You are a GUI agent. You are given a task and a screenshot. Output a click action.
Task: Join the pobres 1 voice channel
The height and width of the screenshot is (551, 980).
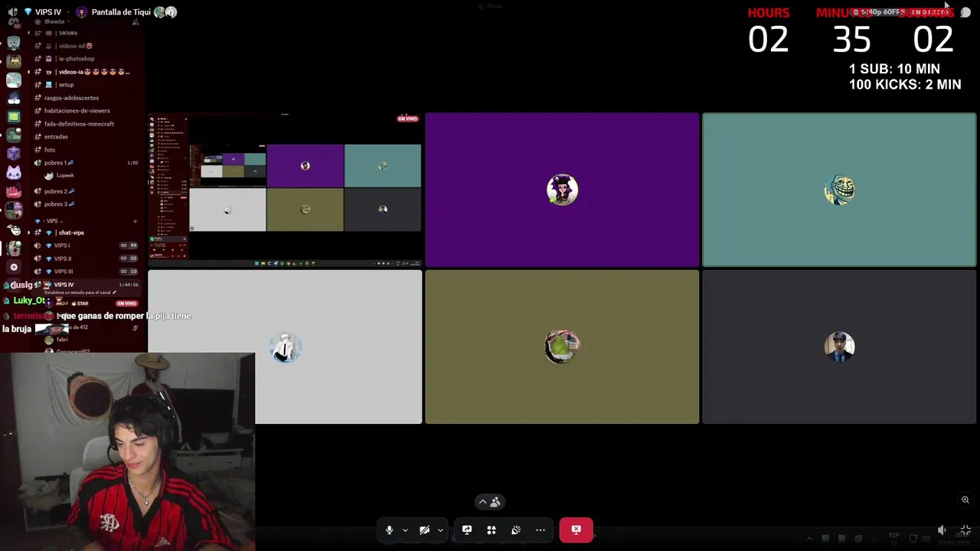pyautogui.click(x=86, y=163)
